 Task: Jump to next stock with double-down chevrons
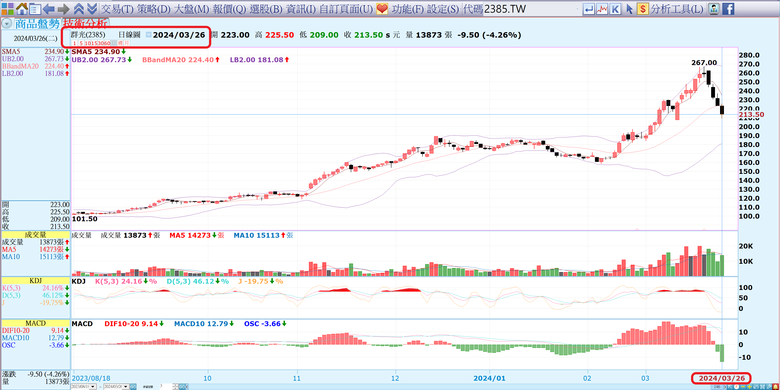[92, 8]
